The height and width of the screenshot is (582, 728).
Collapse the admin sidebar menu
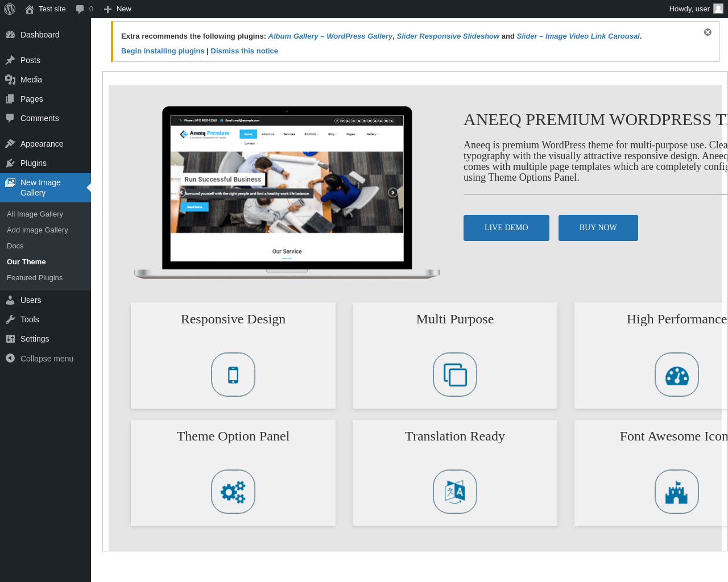click(x=45, y=359)
